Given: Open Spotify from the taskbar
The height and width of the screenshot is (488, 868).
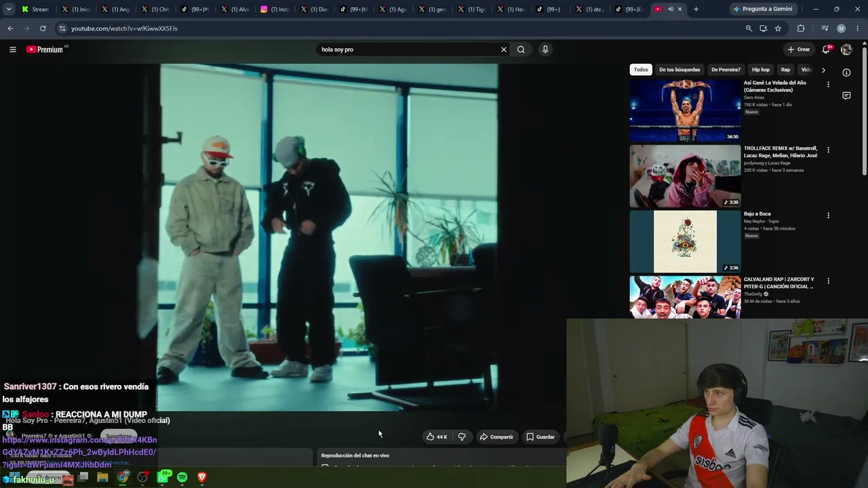Looking at the screenshot, I should (x=182, y=478).
